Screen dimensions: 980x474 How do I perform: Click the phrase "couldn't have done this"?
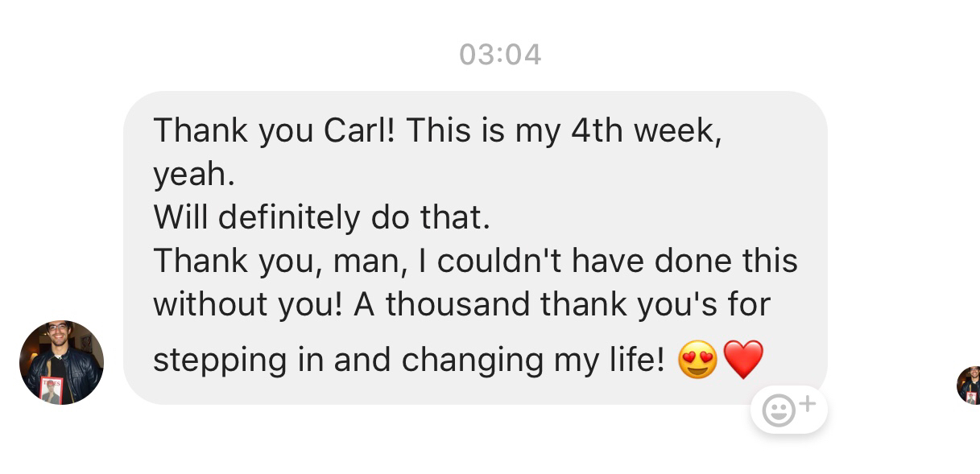(618, 261)
